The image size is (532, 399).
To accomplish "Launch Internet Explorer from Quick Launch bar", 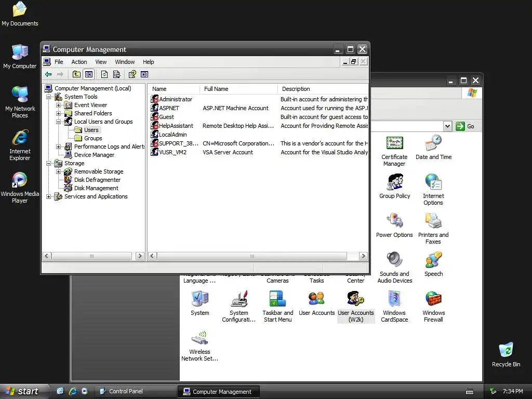I will tap(73, 391).
